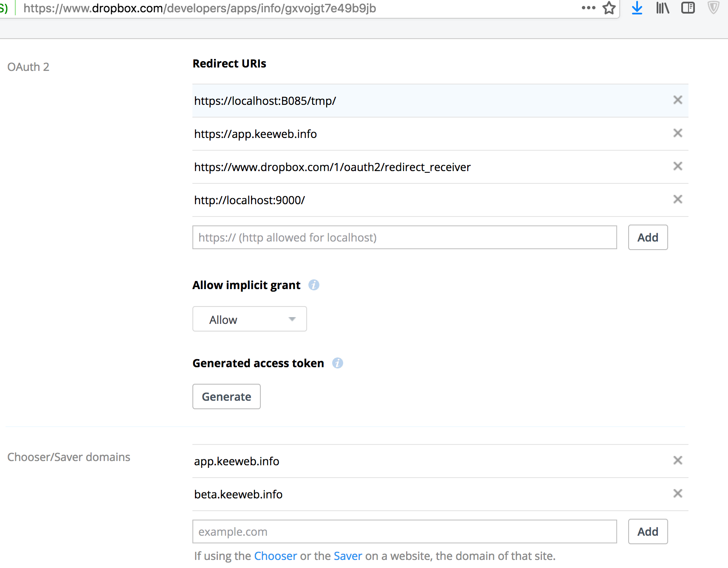Open the Downloads panel in the toolbar
This screenshot has height=568, width=728.
pos(637,8)
